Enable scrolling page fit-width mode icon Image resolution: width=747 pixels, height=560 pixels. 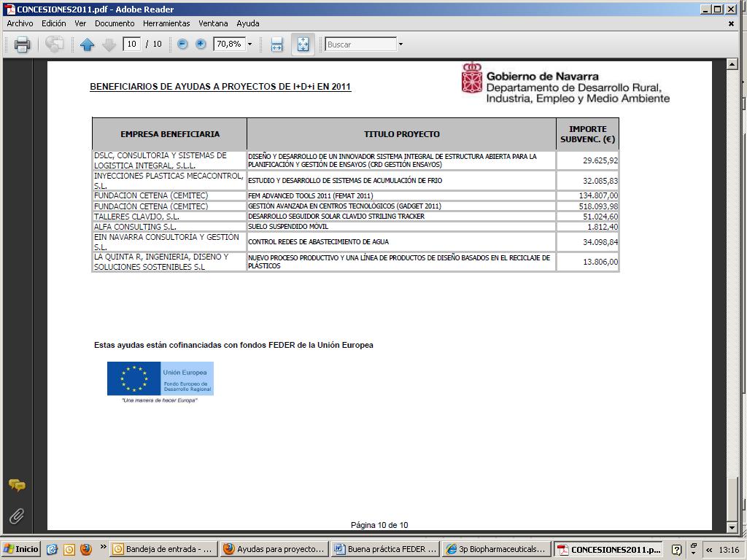[276, 44]
